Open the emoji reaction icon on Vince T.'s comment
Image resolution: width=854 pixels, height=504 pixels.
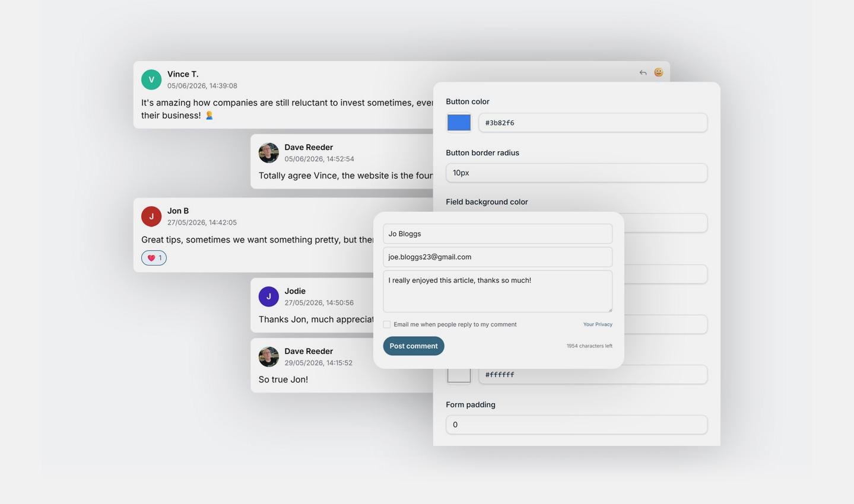pos(659,72)
